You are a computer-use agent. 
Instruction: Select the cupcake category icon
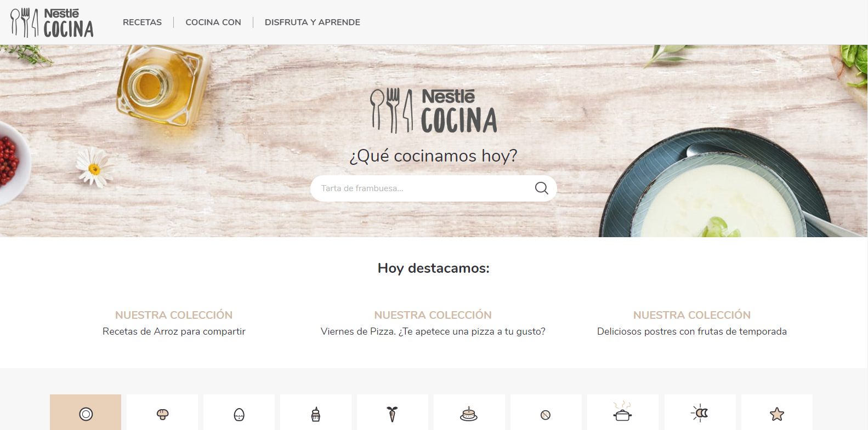click(x=316, y=414)
